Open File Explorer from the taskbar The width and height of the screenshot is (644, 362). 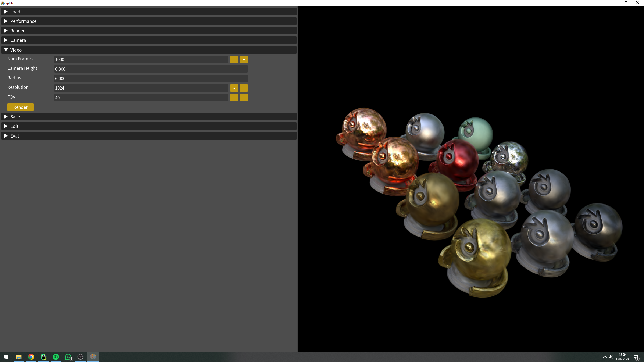click(19, 357)
